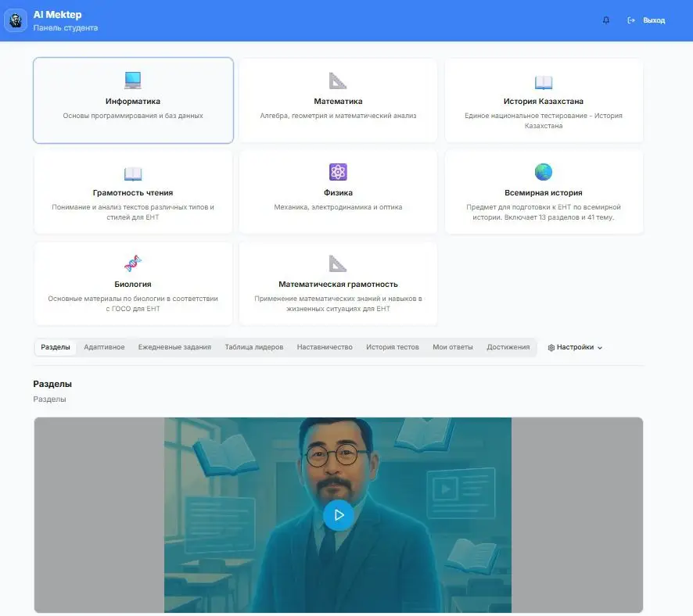Click the История Казахстана book icon
The height and width of the screenshot is (616, 693).
[x=543, y=81]
